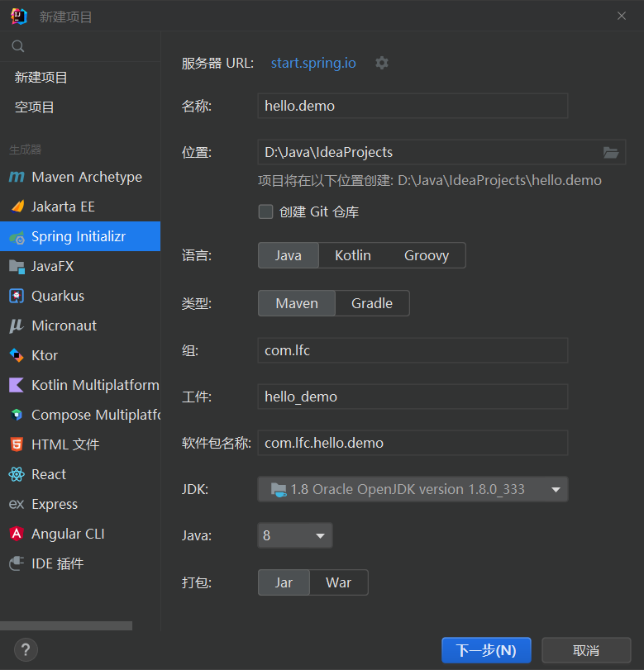Image resolution: width=644 pixels, height=670 pixels.
Task: Click the Jakarta EE label text
Action: 63,207
